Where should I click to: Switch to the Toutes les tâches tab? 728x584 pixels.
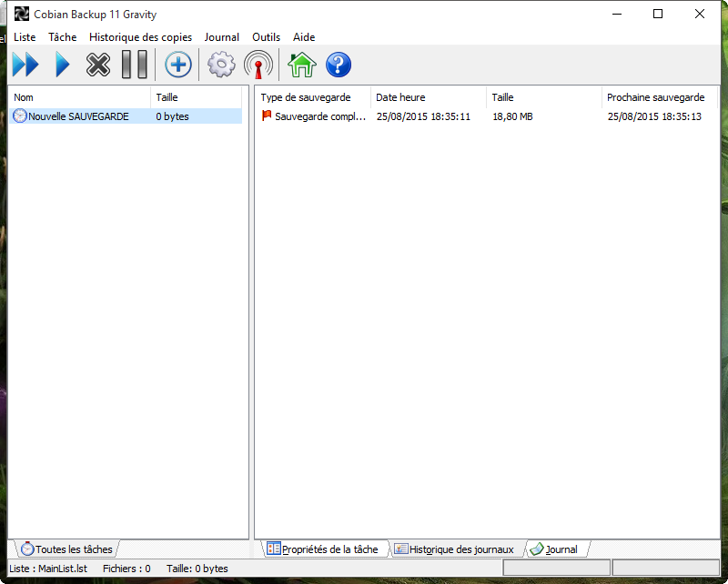(x=67, y=549)
